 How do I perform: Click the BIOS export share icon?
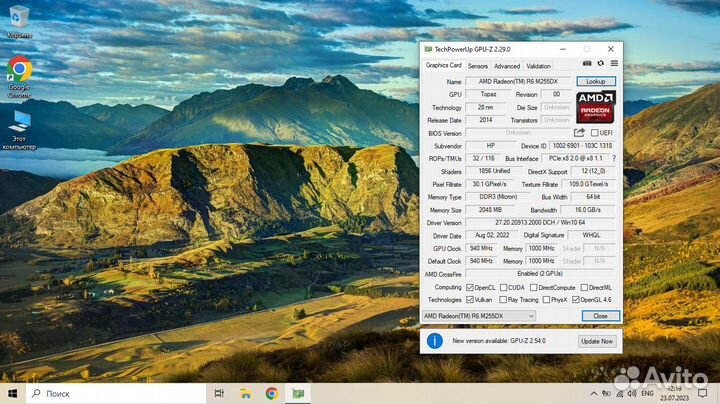coord(579,133)
